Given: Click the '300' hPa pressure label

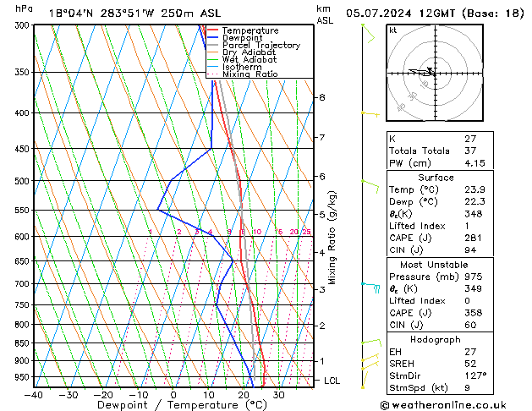Looking at the screenshot, I should point(24,25).
